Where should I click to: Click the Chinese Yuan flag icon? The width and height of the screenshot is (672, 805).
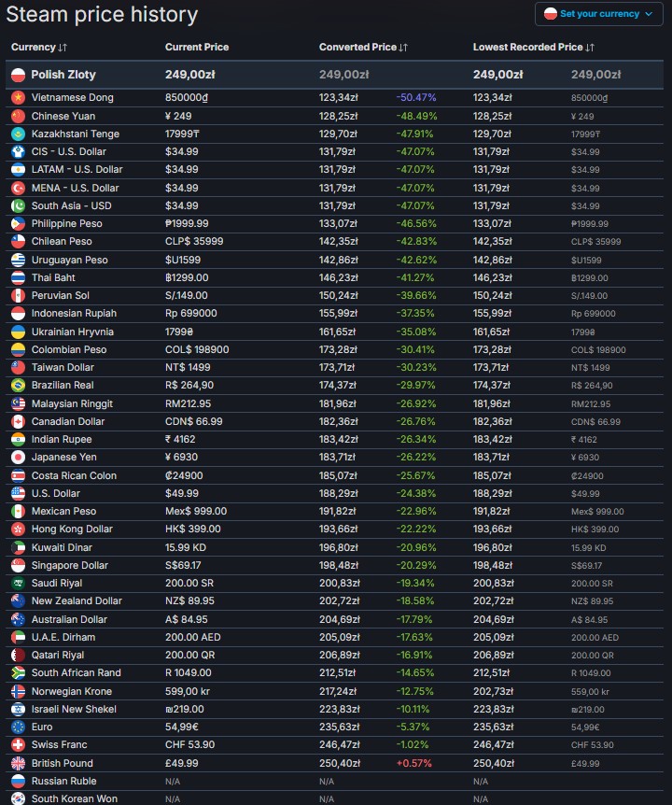(18, 116)
